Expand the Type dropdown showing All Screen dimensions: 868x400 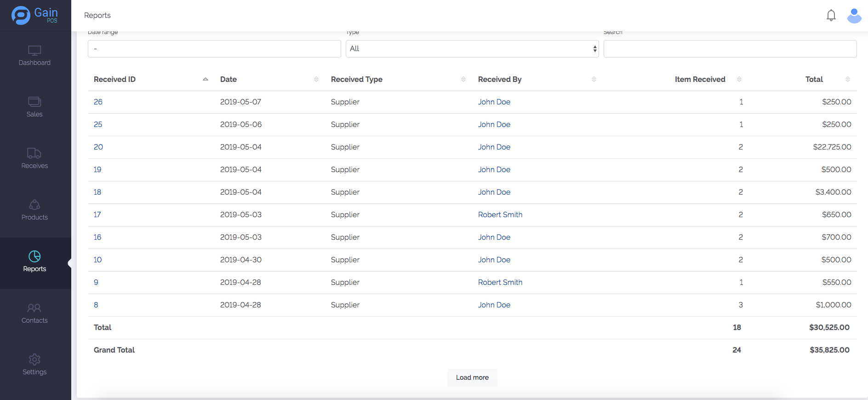(472, 49)
